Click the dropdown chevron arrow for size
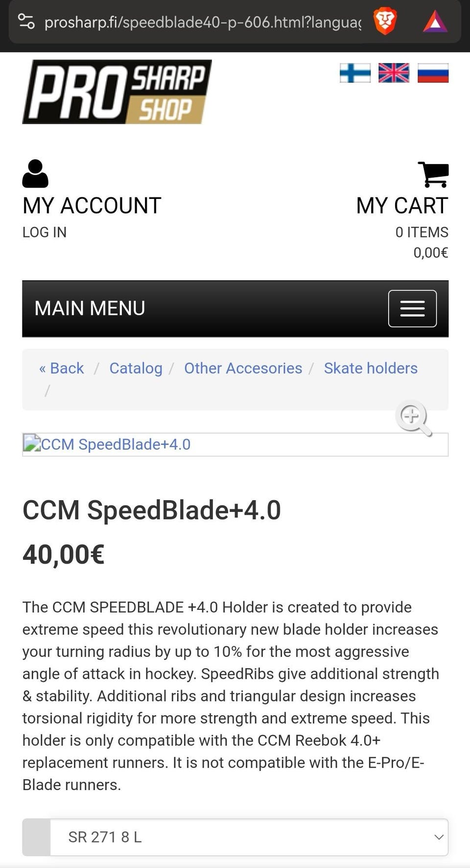This screenshot has width=470, height=868. click(x=439, y=837)
